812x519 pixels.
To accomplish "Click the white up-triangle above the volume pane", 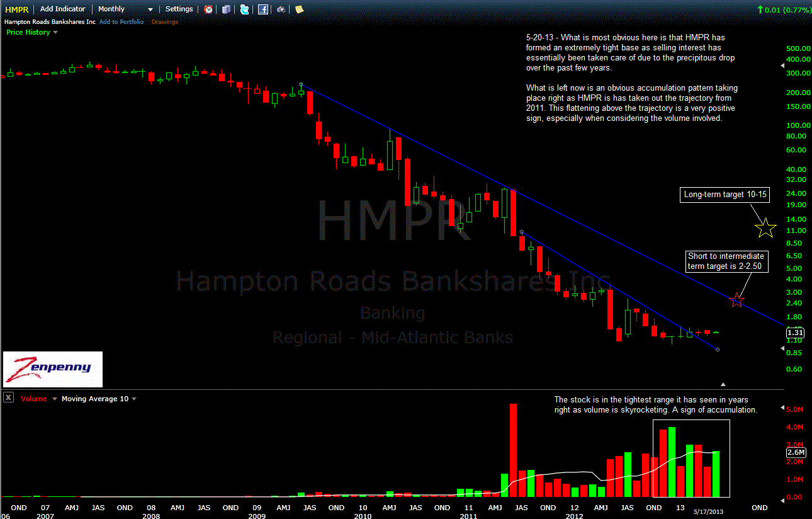I will [723, 384].
